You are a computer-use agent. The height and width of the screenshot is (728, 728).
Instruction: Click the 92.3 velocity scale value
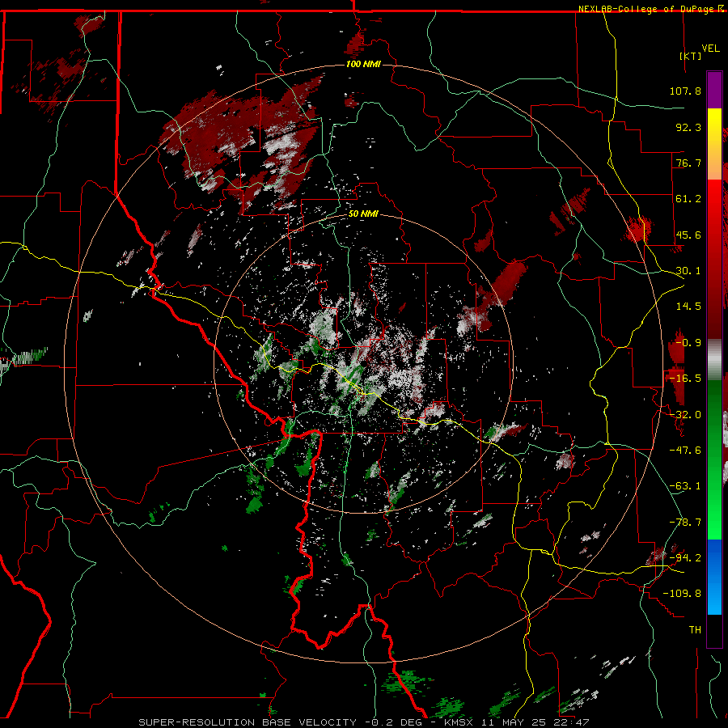coord(688,127)
